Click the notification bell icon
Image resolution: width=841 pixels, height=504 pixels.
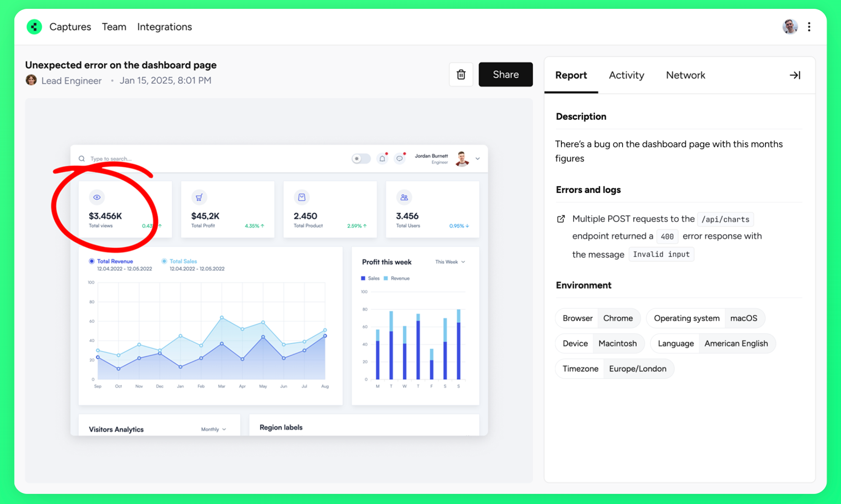coord(382,159)
